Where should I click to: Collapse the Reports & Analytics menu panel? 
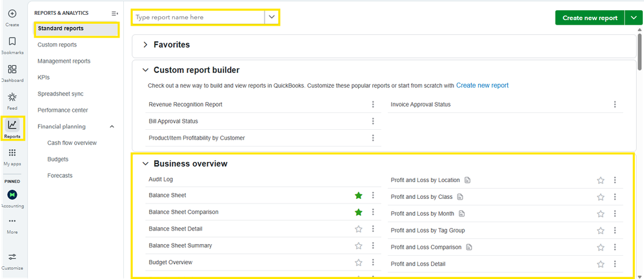coord(115,13)
